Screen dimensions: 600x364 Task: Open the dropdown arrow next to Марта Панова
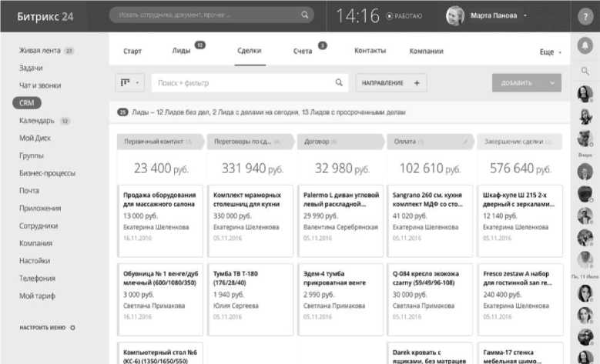525,15
